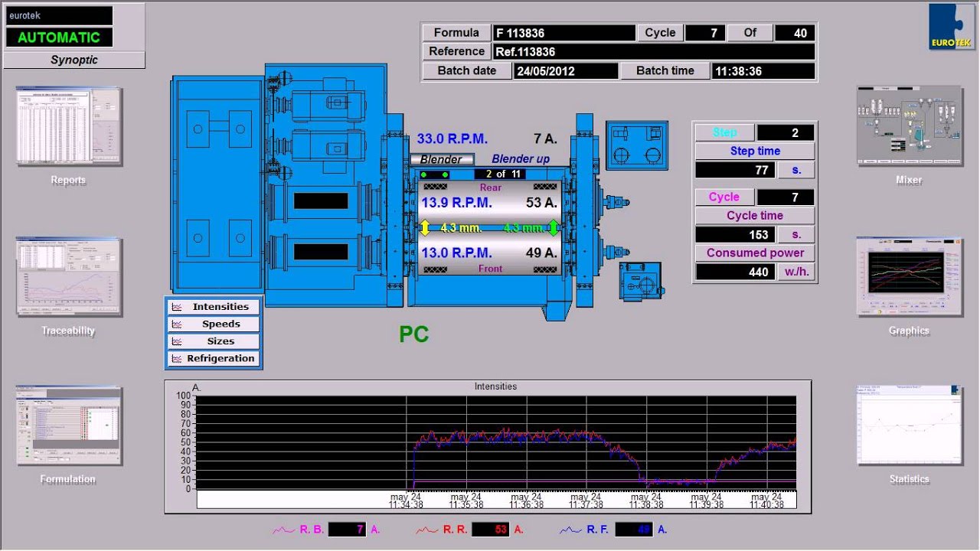Image resolution: width=980 pixels, height=551 pixels.
Task: Click the '2 of 11' blender counter
Action: [x=500, y=174]
